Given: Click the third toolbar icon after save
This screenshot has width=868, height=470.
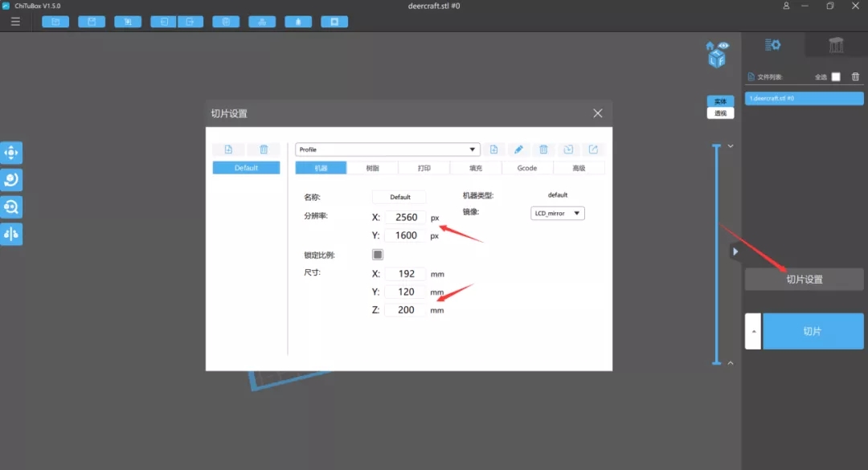Looking at the screenshot, I should (128, 22).
